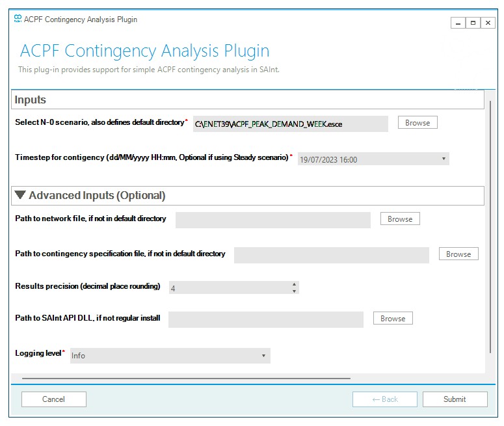Click the contingency specification file field
Viewport: 504px width, 426px height.
(x=332, y=255)
